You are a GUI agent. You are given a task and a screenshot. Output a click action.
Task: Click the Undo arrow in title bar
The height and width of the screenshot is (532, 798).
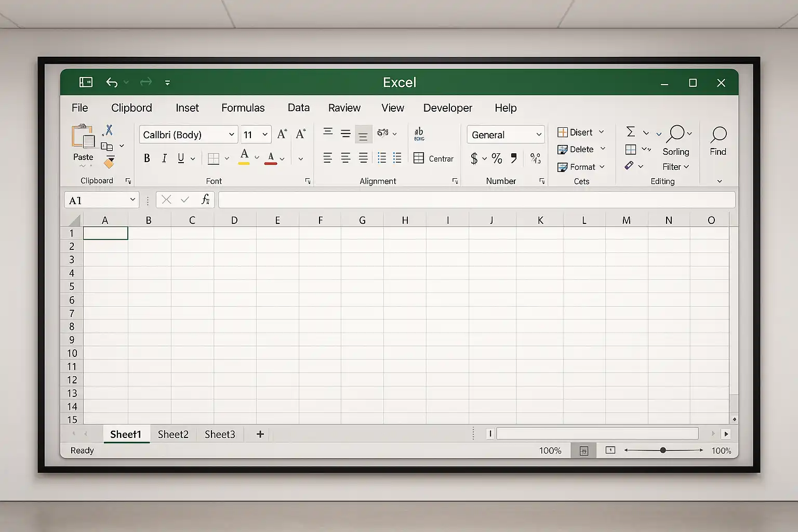(112, 83)
